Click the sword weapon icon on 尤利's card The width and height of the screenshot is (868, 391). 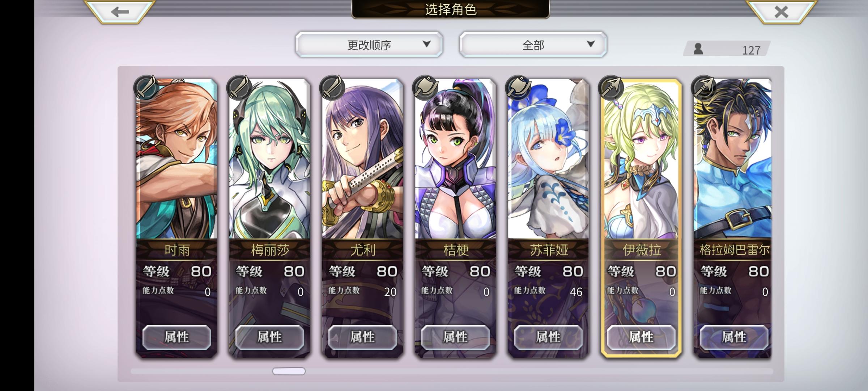[x=332, y=88]
